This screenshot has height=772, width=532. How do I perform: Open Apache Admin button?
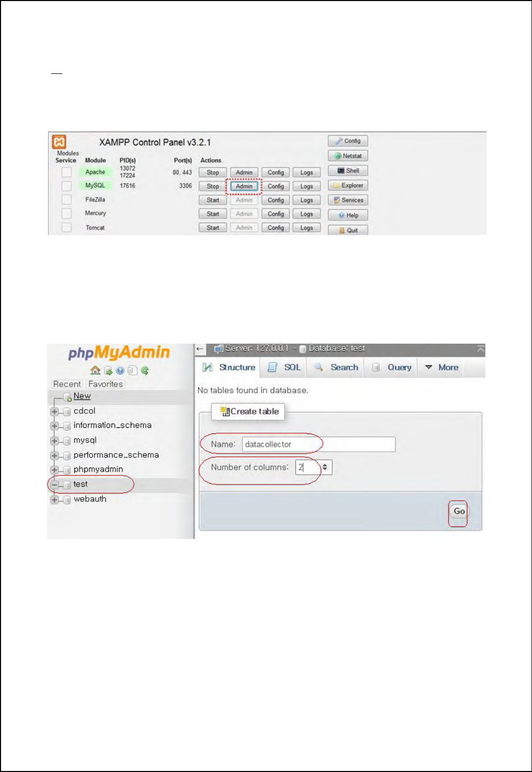(x=244, y=173)
